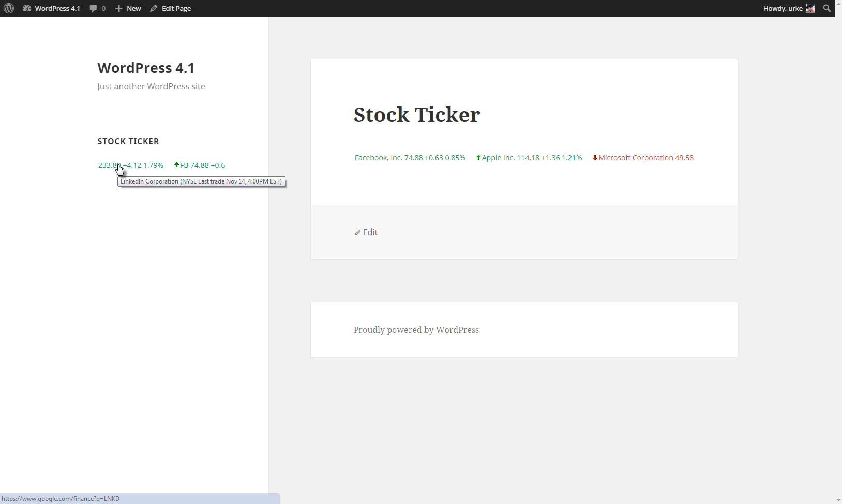Click the urke user avatar
The height and width of the screenshot is (504, 842).
tap(810, 8)
